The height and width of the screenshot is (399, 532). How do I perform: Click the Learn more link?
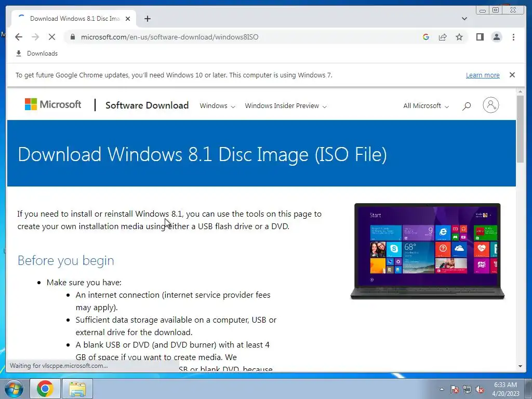coord(483,75)
